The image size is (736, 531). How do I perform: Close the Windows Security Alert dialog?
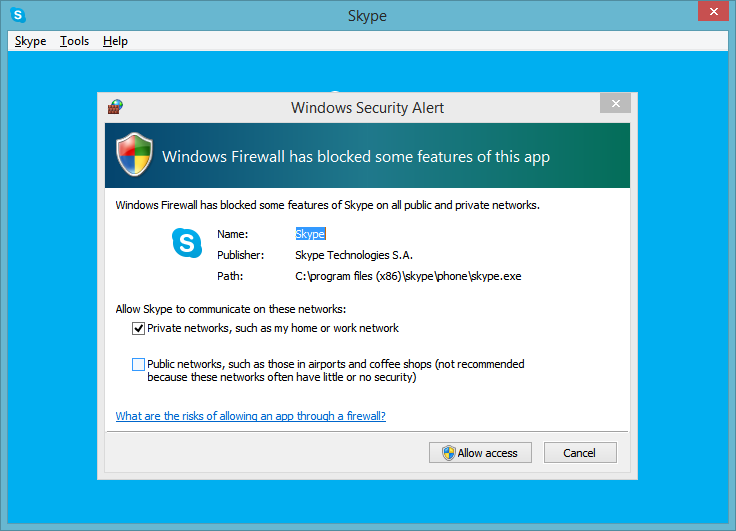click(615, 103)
